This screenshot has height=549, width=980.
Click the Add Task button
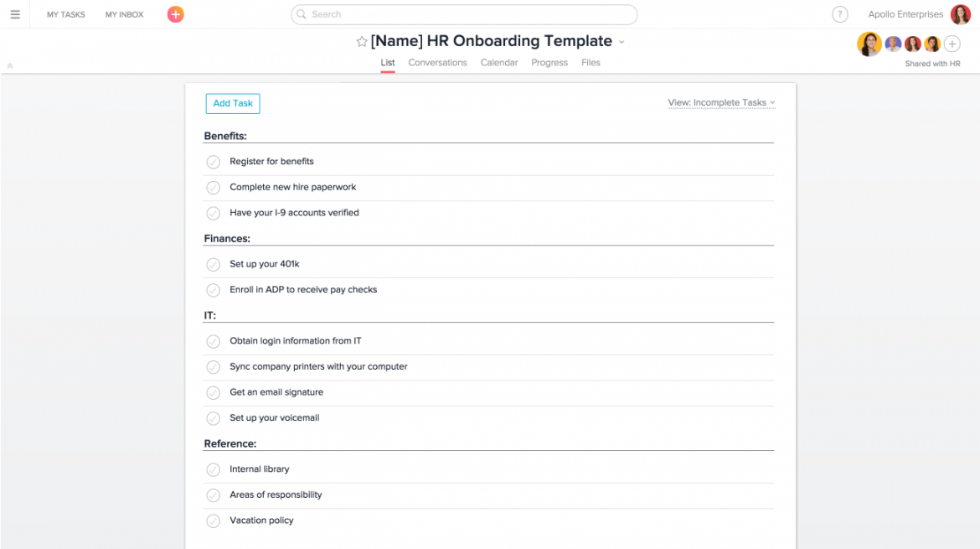coord(233,103)
